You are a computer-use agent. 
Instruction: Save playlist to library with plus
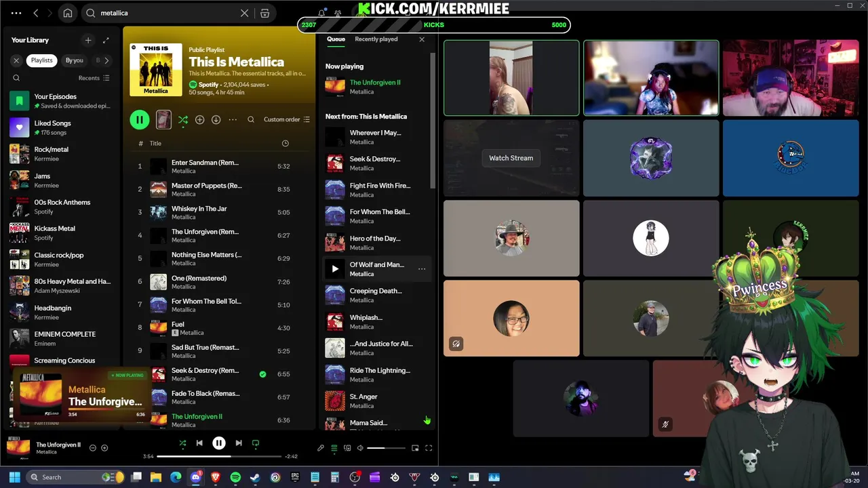[199, 120]
